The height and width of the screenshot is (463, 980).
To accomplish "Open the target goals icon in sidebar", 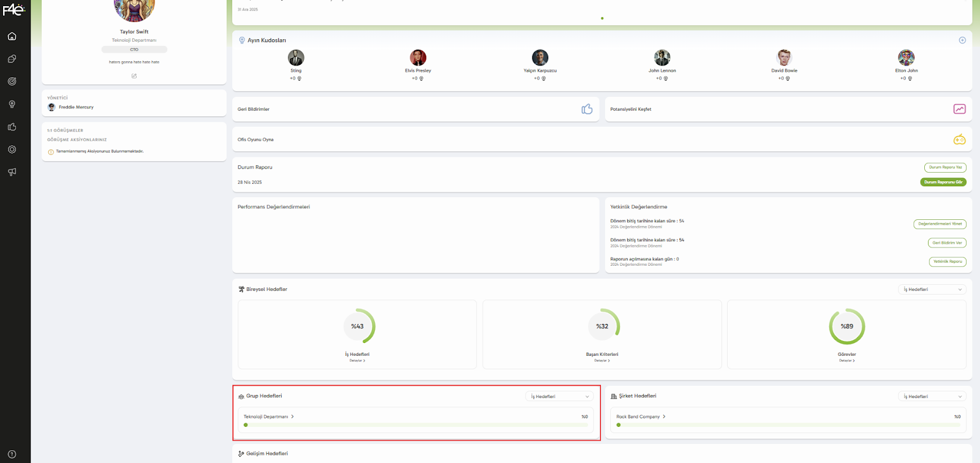I will click(12, 81).
